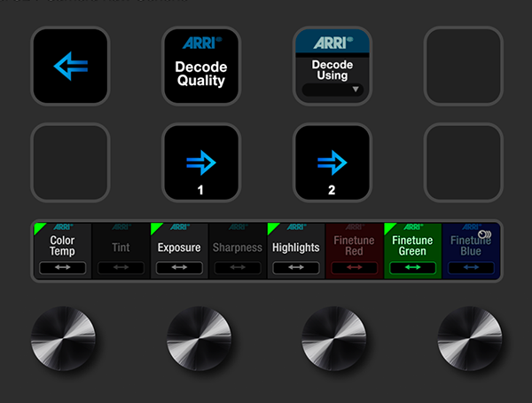Click the third rotary dial knob
The image size is (532, 403).
click(x=334, y=338)
